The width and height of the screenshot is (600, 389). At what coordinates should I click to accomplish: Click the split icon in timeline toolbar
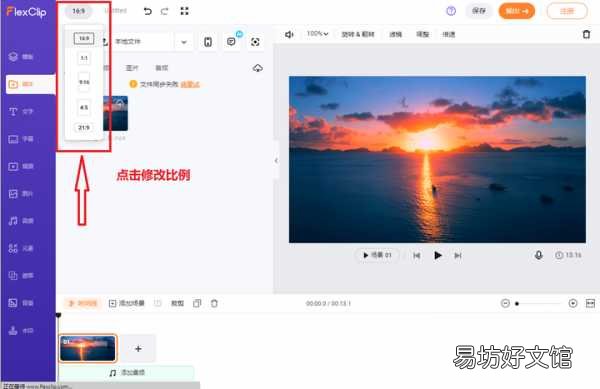tap(158, 303)
